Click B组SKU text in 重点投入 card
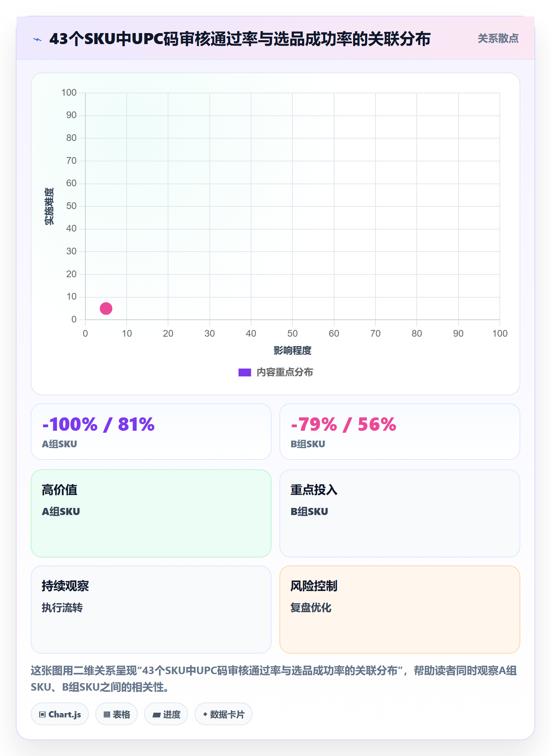Viewport: 551px width, 756px height. click(x=309, y=511)
